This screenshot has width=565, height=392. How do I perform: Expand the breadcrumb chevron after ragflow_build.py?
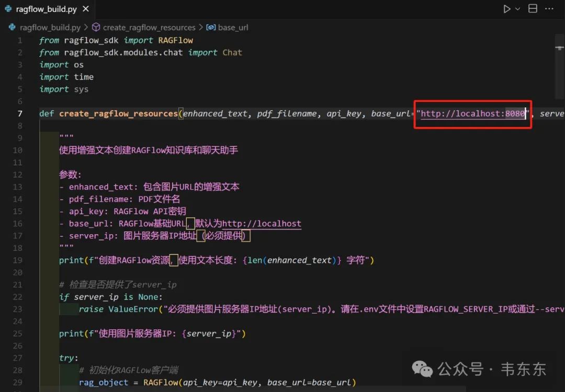(85, 27)
